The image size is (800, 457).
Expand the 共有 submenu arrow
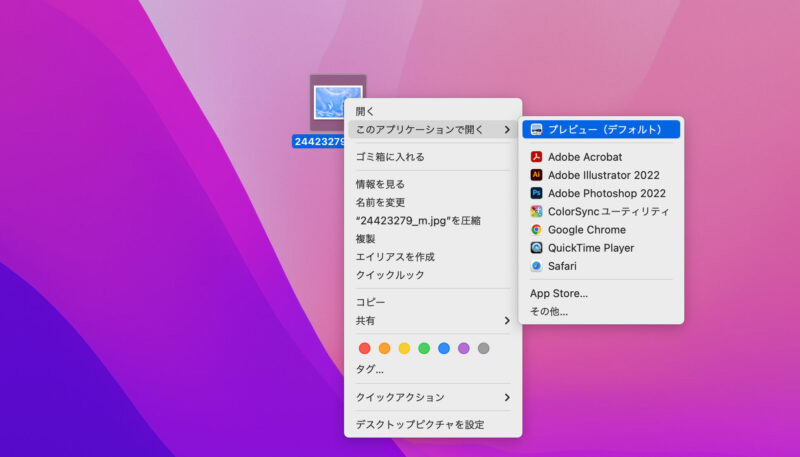click(x=507, y=320)
